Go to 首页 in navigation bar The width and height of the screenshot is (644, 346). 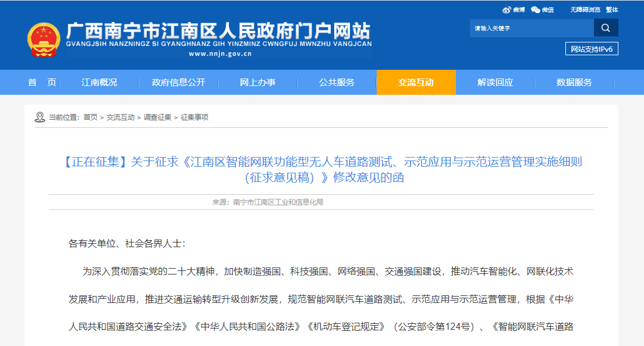(42, 83)
